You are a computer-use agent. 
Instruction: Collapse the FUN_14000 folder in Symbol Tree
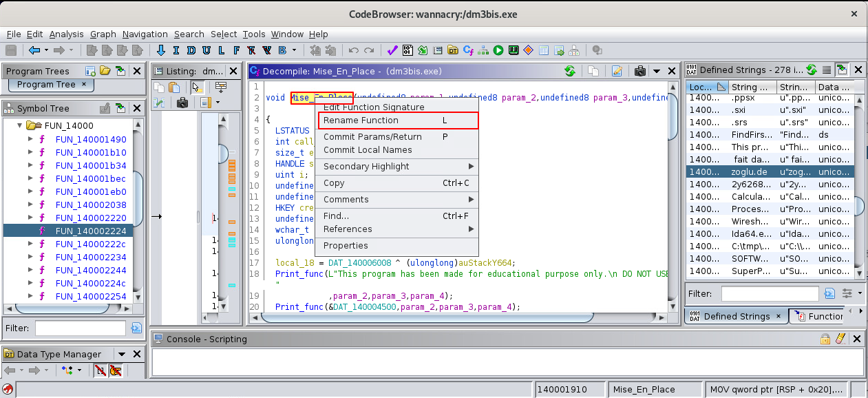(x=19, y=126)
